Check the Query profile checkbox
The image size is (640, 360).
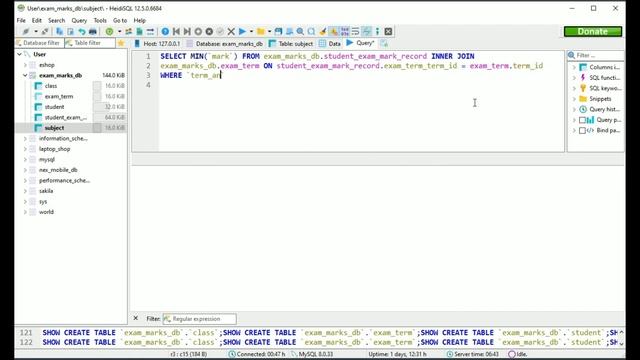582,120
